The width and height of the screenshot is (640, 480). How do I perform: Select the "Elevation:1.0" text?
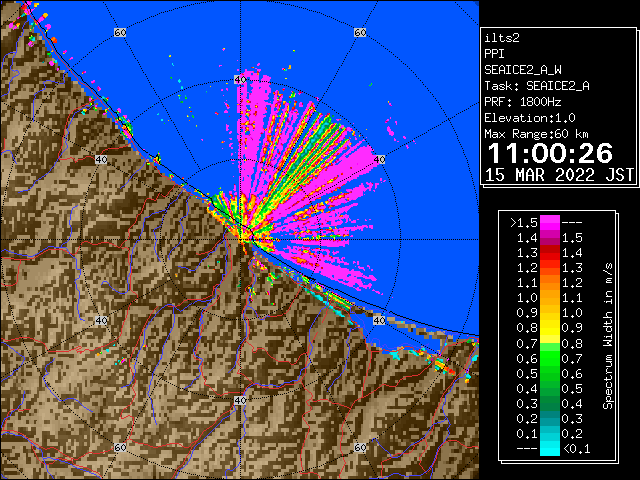point(530,118)
